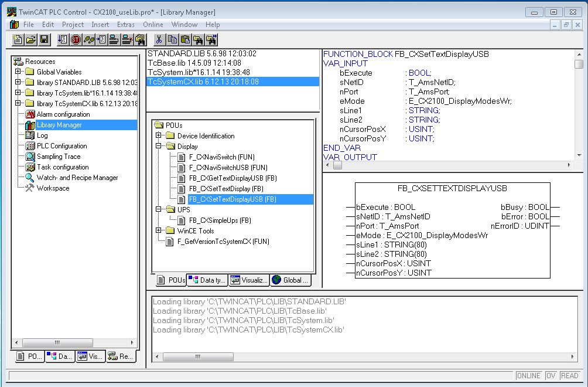This screenshot has width=588, height=387.
Task: Open Task configuration resource
Action: [x=63, y=167]
